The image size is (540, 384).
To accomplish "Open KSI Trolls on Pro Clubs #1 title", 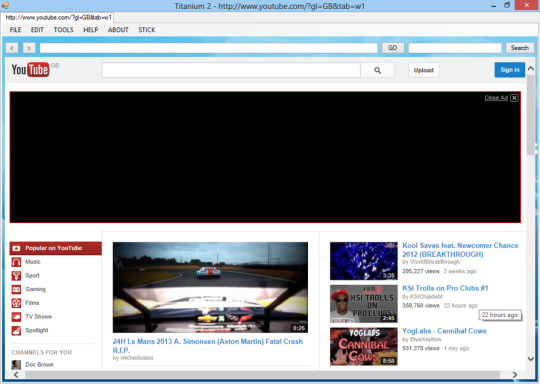I will tap(445, 288).
